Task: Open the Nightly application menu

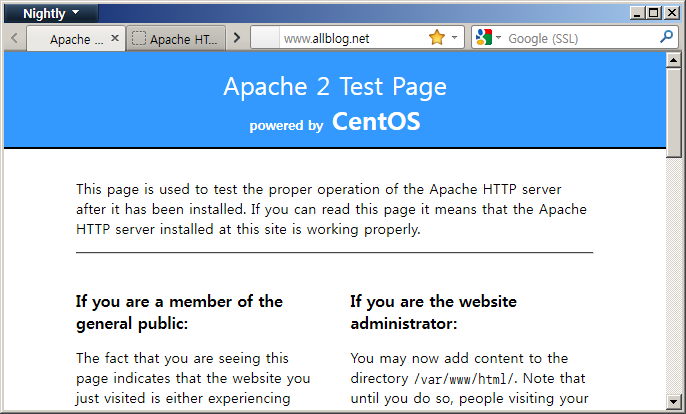Action: click(x=51, y=14)
